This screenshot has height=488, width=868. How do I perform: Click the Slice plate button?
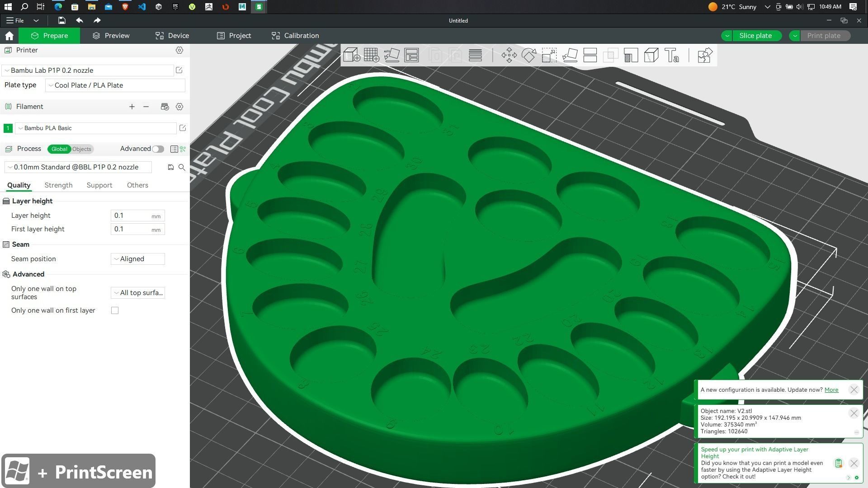[x=755, y=36]
